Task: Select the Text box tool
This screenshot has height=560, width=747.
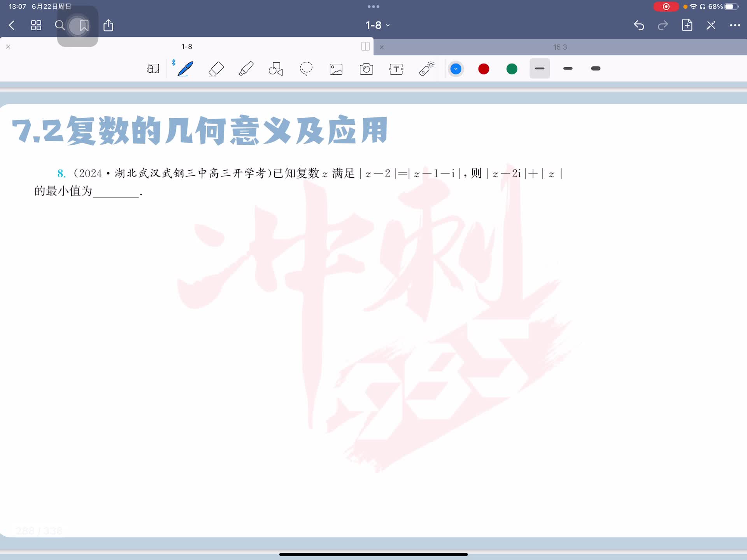Action: pos(396,69)
